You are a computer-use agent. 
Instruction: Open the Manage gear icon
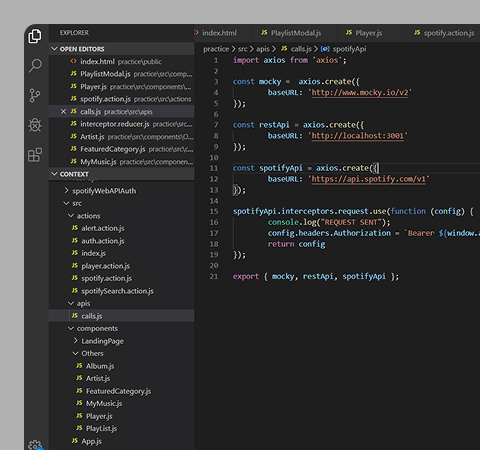tap(35, 445)
